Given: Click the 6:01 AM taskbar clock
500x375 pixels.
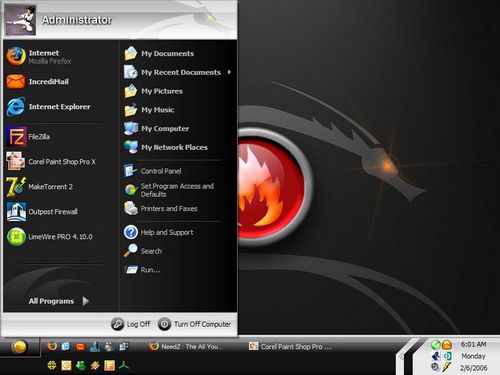Looking at the screenshot, I should pyautogui.click(x=473, y=344).
